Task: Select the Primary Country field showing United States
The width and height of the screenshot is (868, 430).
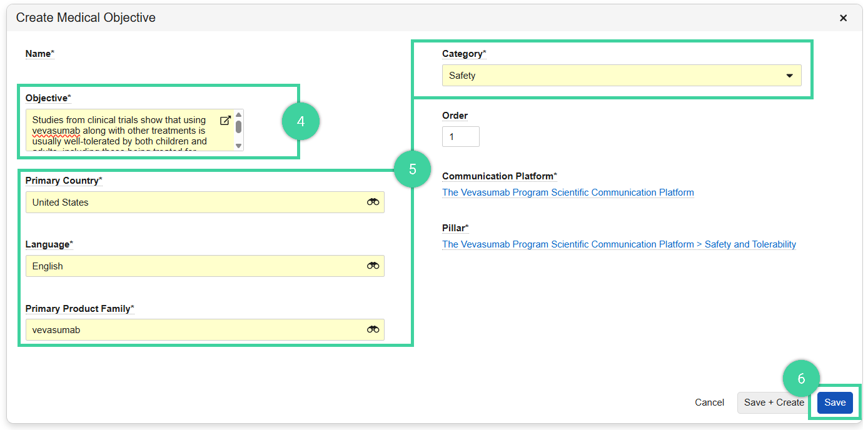Action: pos(188,202)
